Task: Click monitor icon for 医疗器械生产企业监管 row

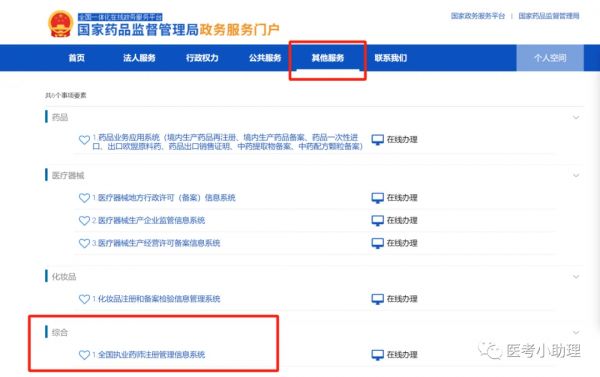Action: [378, 220]
